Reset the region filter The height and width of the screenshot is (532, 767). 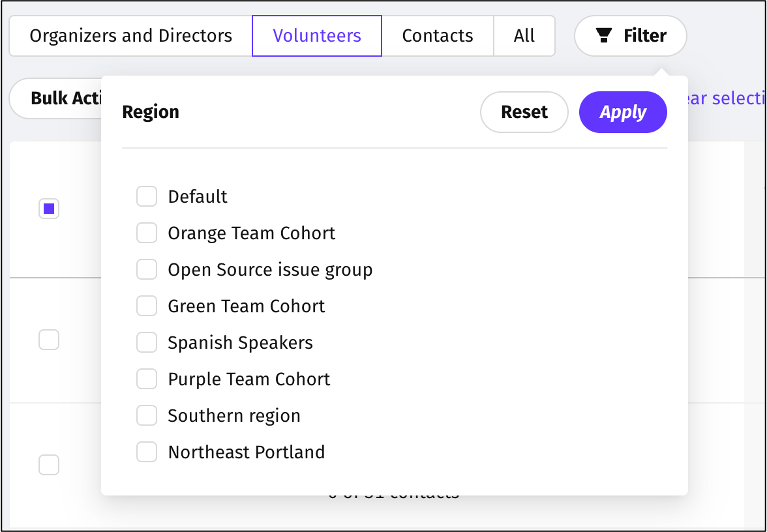524,112
